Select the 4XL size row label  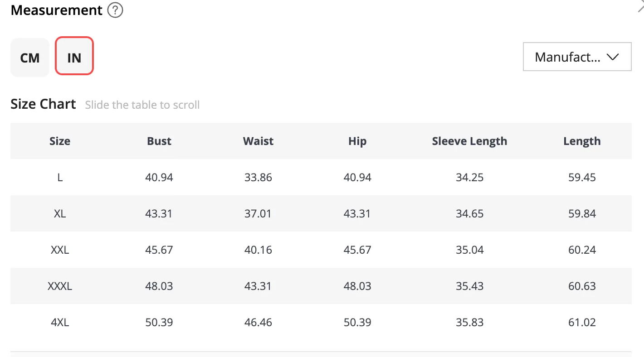(60, 322)
